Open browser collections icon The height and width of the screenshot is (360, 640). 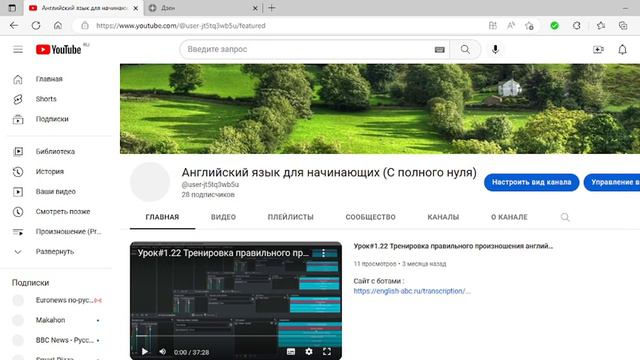623,26
